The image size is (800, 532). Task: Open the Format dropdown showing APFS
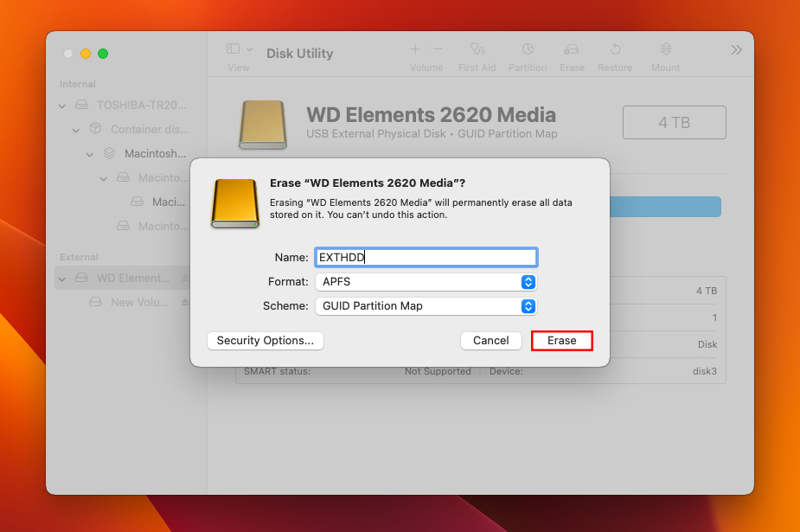[x=426, y=281]
